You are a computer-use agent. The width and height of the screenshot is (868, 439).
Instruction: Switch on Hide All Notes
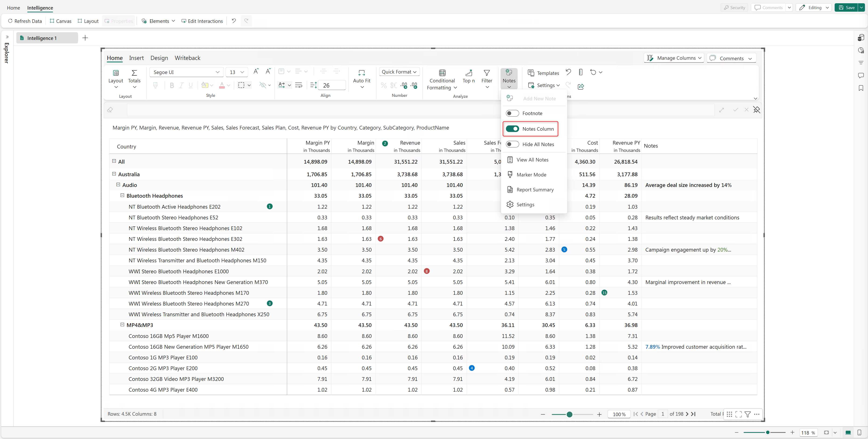coord(512,144)
